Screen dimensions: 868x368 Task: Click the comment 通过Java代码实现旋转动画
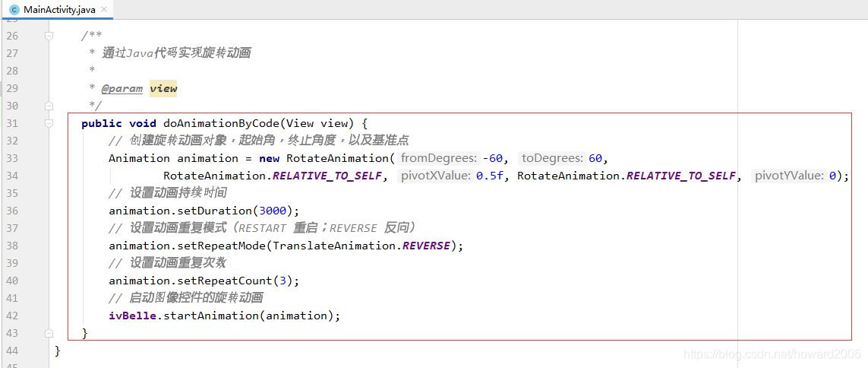pyautogui.click(x=177, y=53)
